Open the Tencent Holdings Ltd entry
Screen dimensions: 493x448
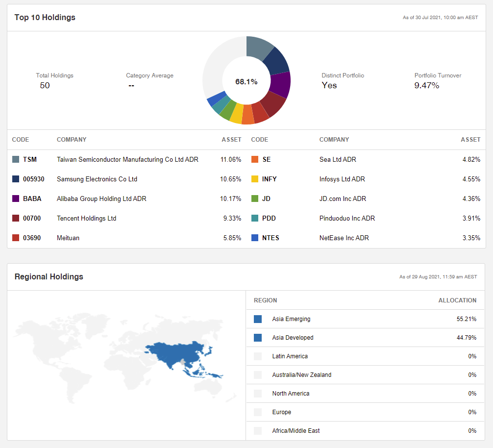pyautogui.click(x=86, y=218)
